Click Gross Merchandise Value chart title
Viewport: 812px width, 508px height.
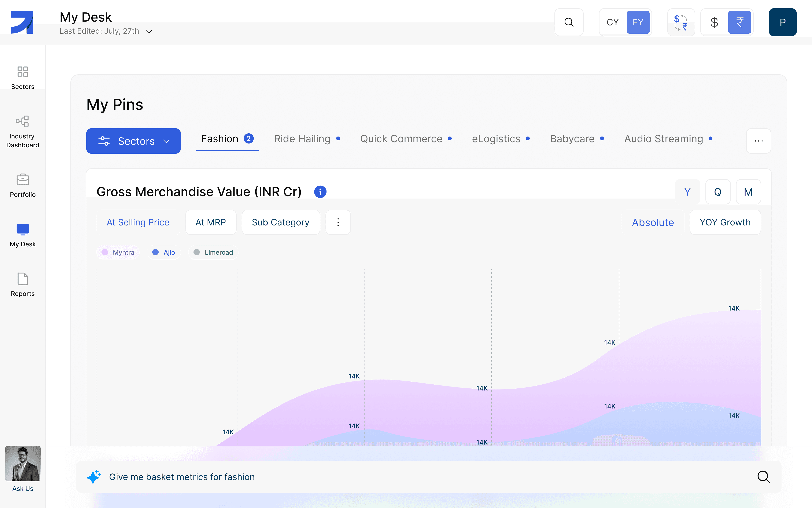point(199,192)
